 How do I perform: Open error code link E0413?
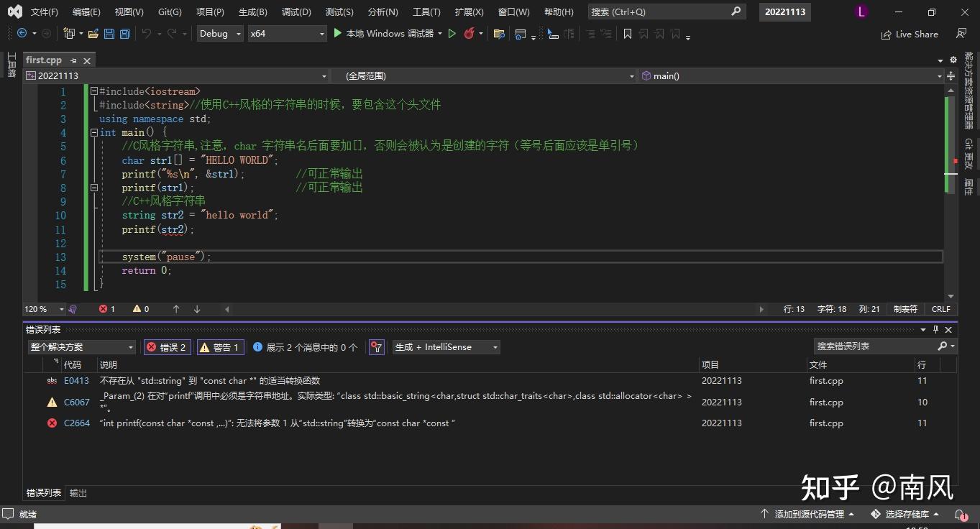click(x=76, y=381)
